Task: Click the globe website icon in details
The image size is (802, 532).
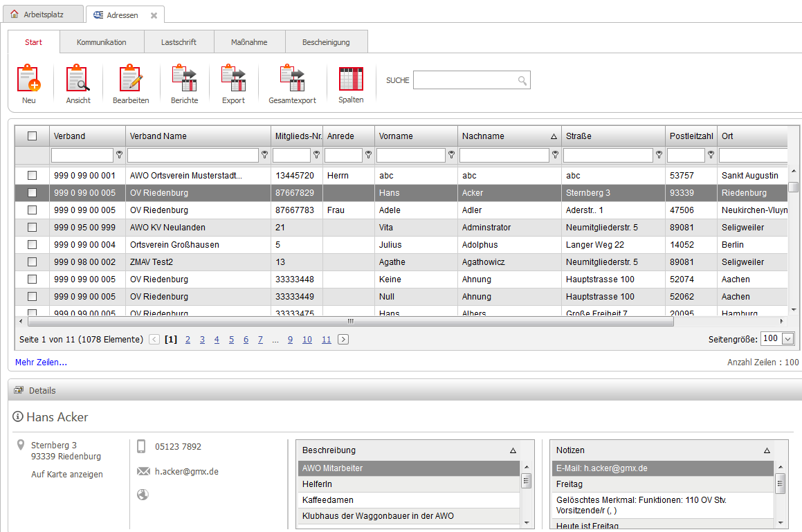Action: pyautogui.click(x=143, y=494)
